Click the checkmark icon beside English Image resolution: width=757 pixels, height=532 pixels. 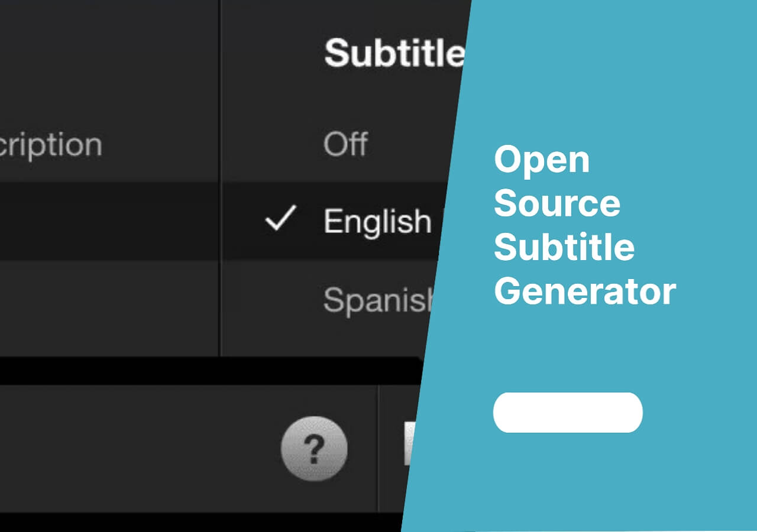[280, 220]
